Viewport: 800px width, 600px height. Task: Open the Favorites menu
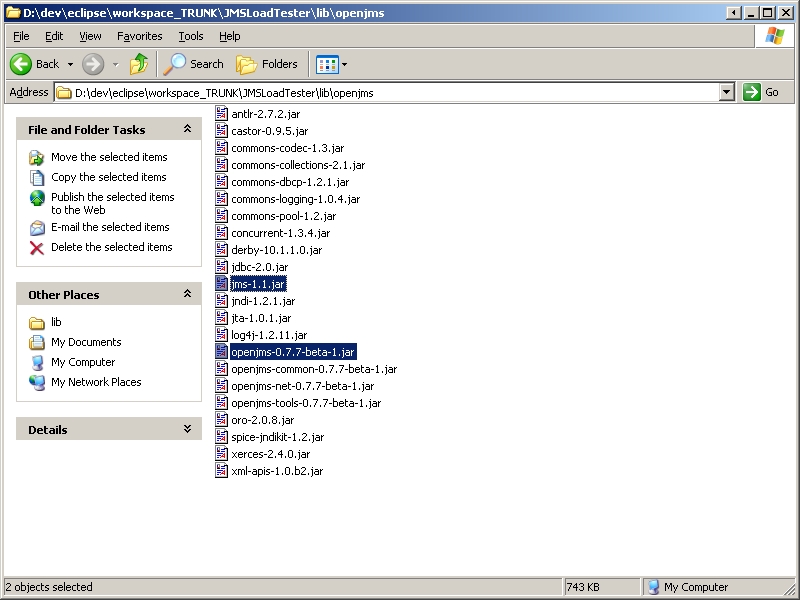click(139, 36)
